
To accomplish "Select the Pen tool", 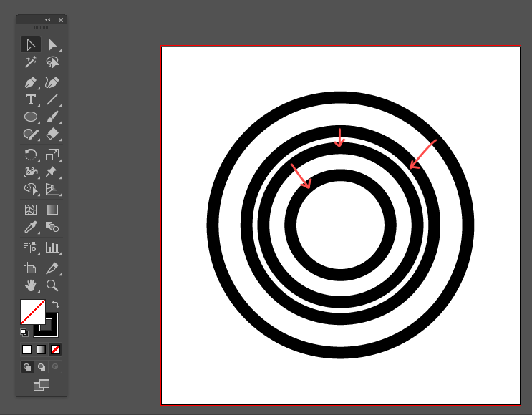I will pos(31,83).
